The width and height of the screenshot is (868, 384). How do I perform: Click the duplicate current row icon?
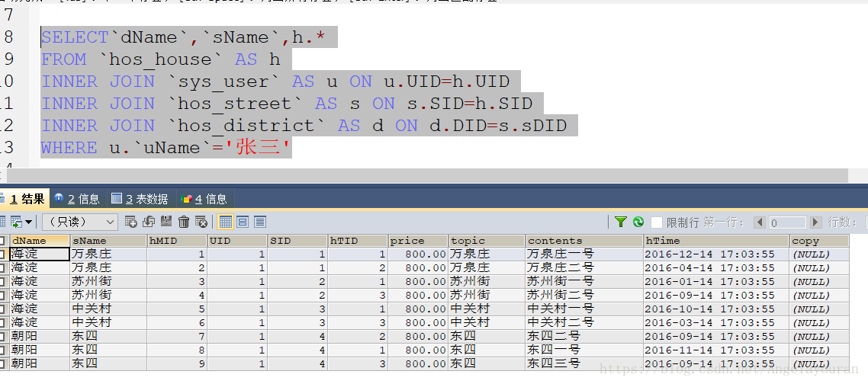(149, 222)
